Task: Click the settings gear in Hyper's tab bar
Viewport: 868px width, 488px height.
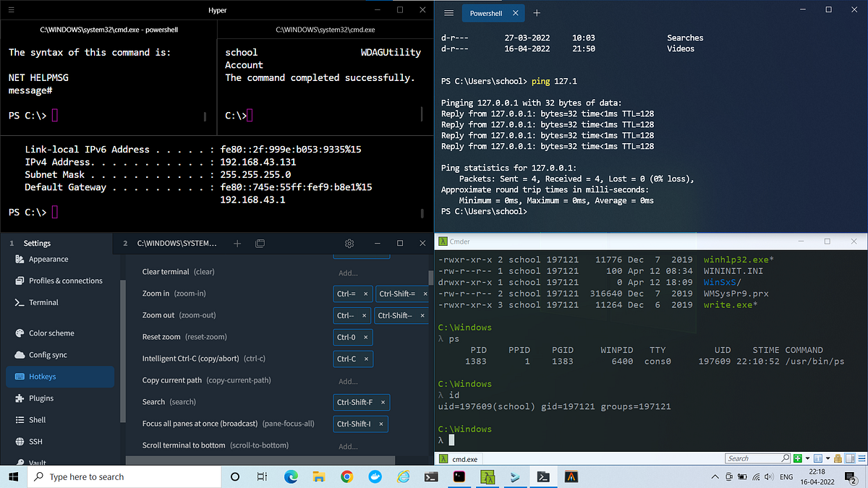Action: pyautogui.click(x=349, y=244)
